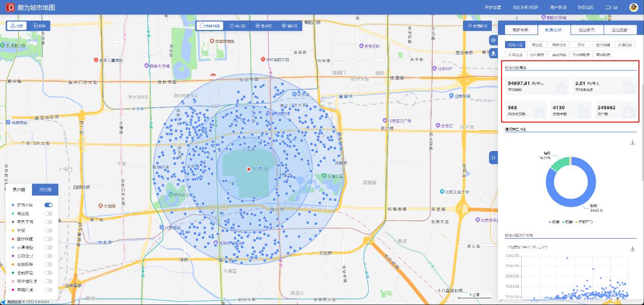
Task: Click 故宫博物院 poi icon
Action: (211, 42)
